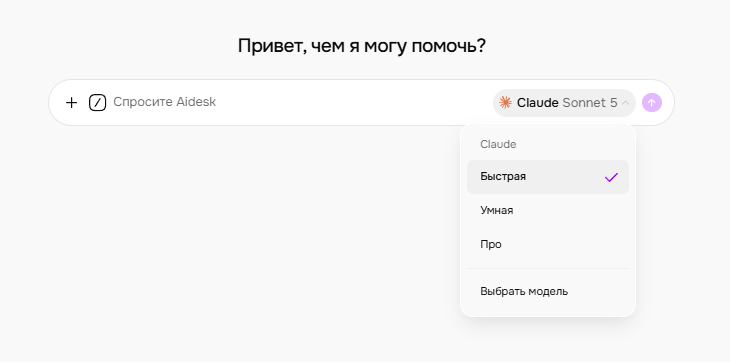Click the orange Claude starburst logo
This screenshot has height=362, width=730.
[505, 102]
